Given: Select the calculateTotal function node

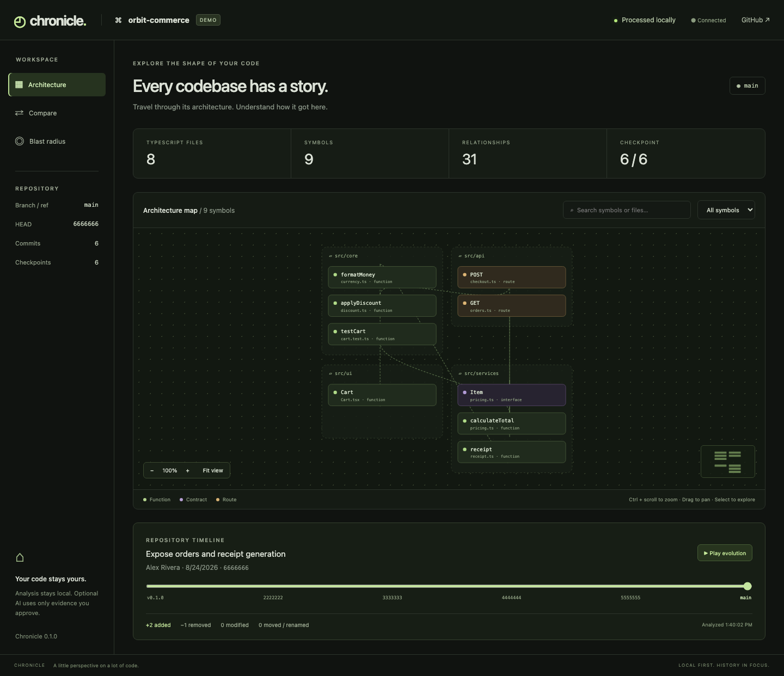Looking at the screenshot, I should point(512,423).
